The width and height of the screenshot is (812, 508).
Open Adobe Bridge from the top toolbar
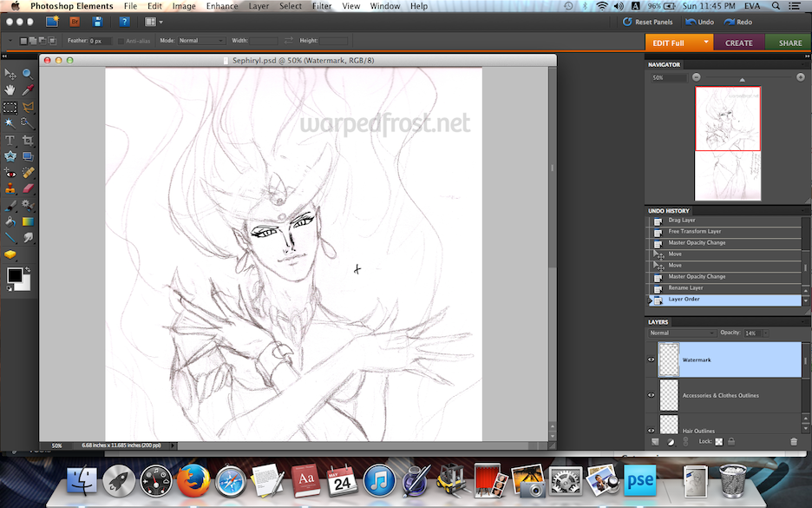(75, 21)
